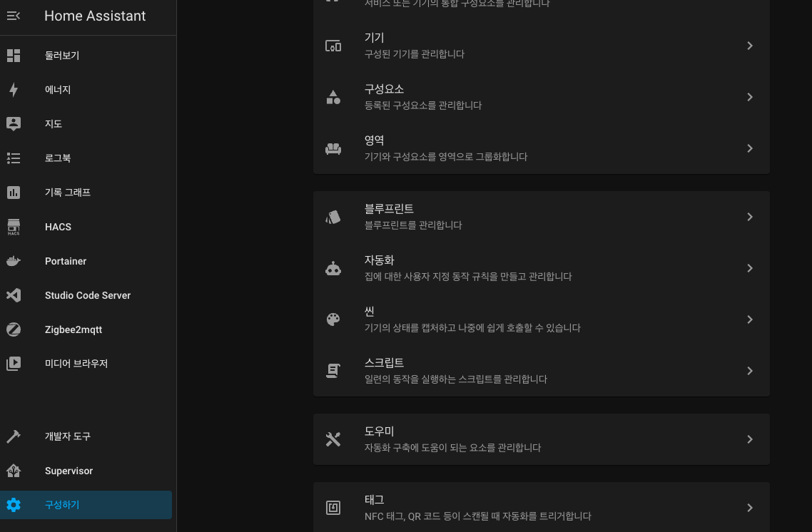Click the HACS store icon
Screen dimensions: 812x532
click(x=14, y=227)
